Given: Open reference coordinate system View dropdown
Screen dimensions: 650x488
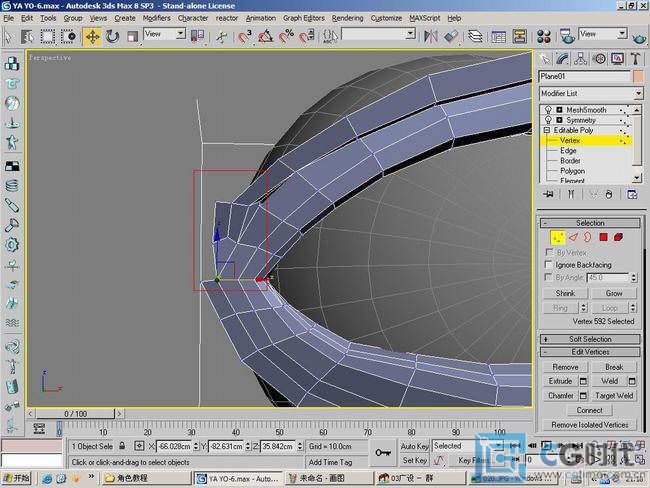Looking at the screenshot, I should (x=165, y=34).
